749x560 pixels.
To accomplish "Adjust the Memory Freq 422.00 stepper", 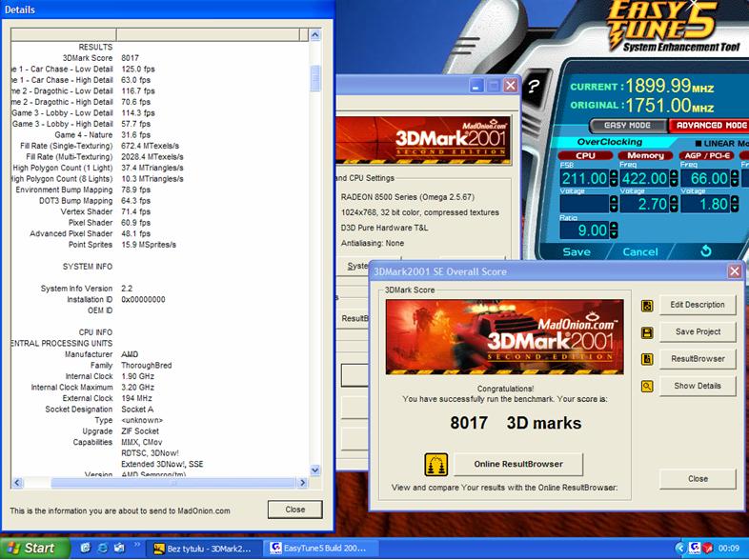I will pos(674,178).
